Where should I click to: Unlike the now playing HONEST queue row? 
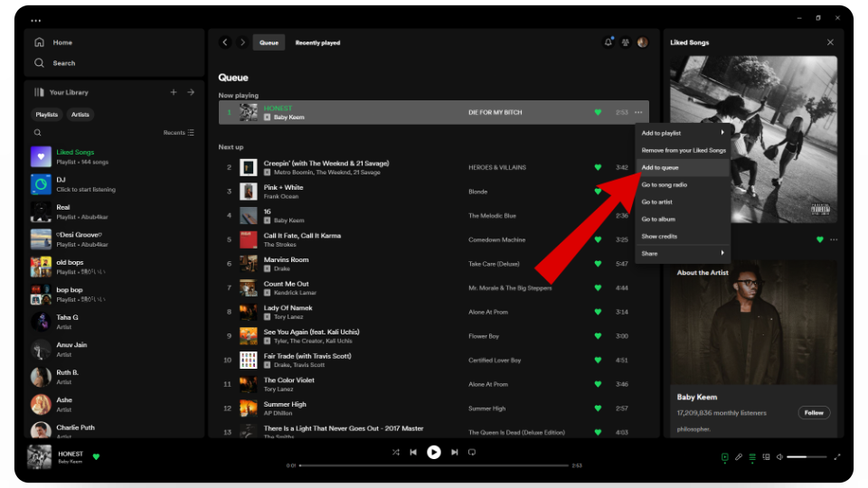(598, 112)
